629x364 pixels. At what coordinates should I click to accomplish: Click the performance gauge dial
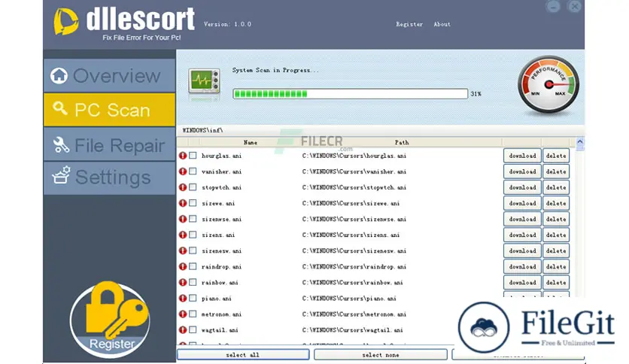point(548,84)
